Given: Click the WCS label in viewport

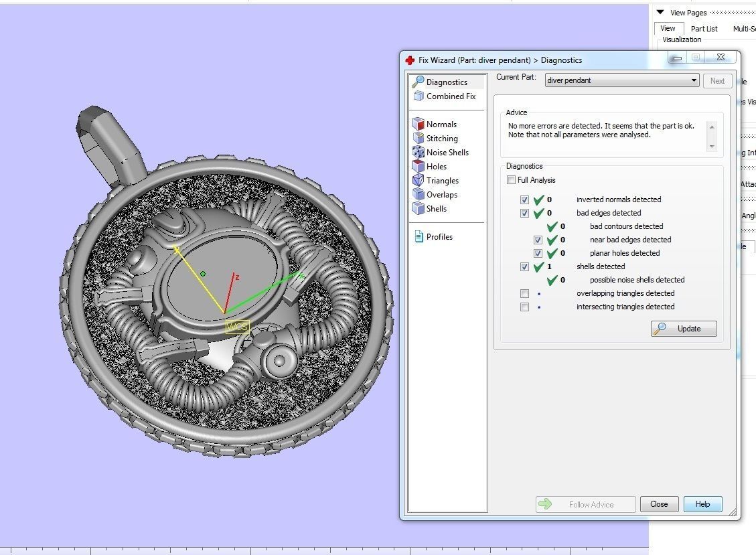Looking at the screenshot, I should (237, 327).
